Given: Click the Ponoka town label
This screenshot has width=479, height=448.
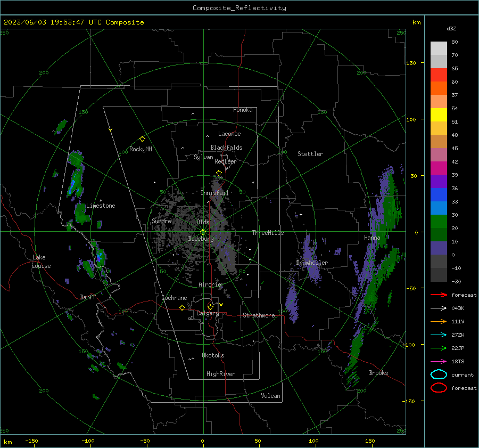Looking at the screenshot, I should (x=243, y=110).
